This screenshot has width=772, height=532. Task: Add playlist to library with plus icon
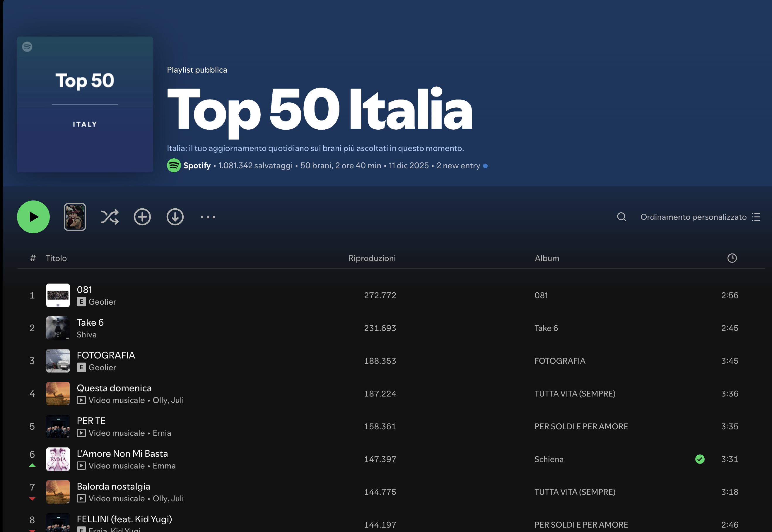tap(142, 217)
